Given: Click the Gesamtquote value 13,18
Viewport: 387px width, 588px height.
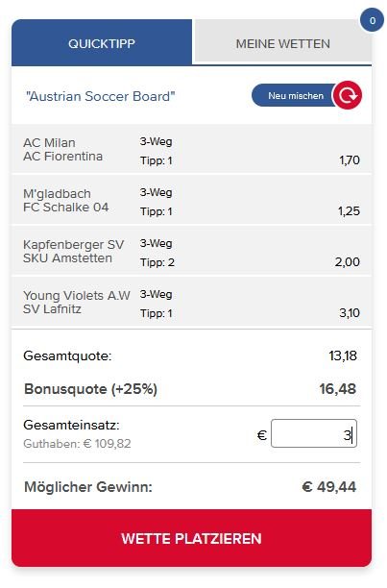Looking at the screenshot, I should coord(343,355).
